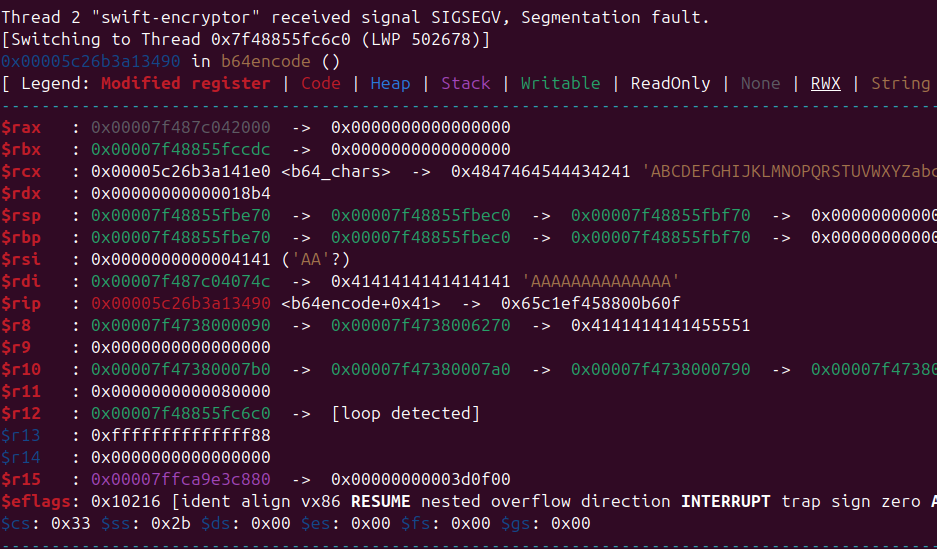Click the $rdx value 0x00000000000018b4
Screen dimensions: 937x549
point(180,193)
